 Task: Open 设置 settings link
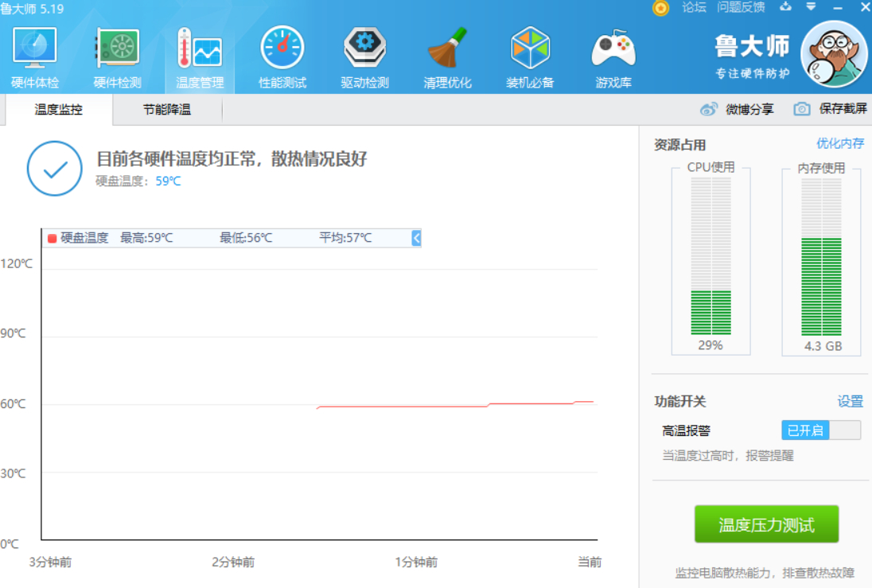click(x=851, y=401)
